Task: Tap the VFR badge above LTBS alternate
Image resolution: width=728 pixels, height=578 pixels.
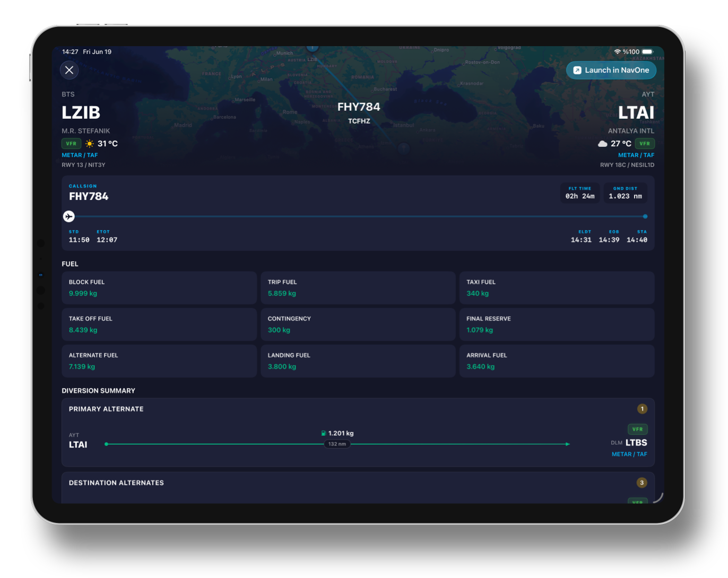Action: tap(637, 429)
